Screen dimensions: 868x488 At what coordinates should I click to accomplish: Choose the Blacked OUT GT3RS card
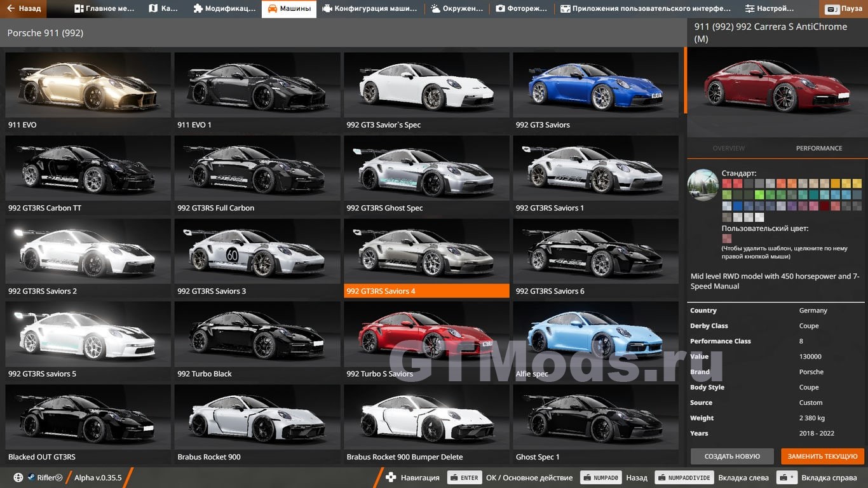(88, 424)
